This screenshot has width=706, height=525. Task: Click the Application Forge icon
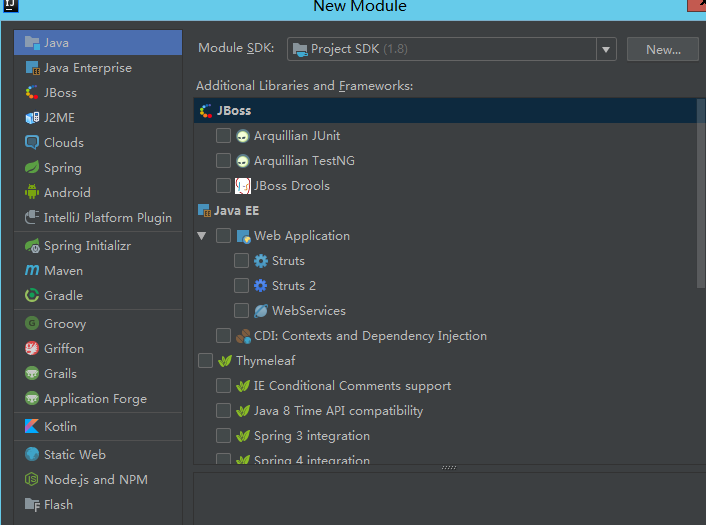(x=32, y=398)
